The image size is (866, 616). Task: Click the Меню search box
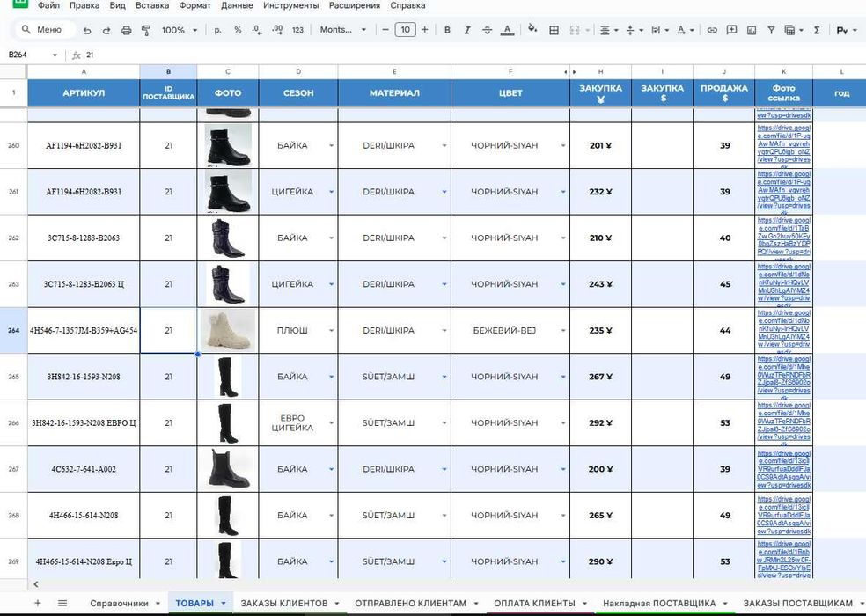click(x=44, y=29)
